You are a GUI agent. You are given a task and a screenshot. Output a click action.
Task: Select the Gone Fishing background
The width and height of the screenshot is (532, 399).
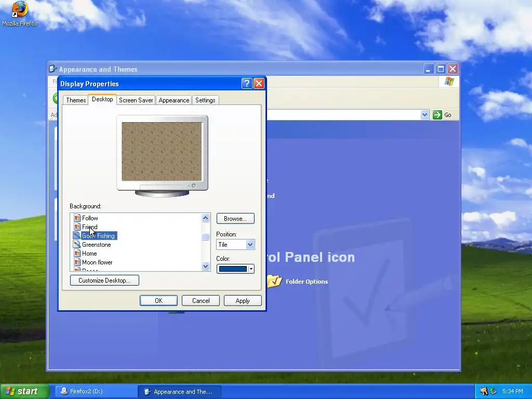tap(98, 236)
